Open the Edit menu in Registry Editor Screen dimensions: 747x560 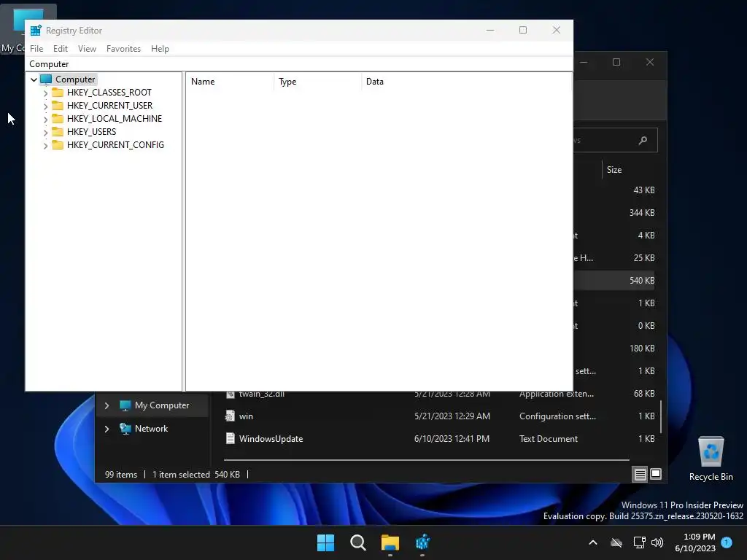[x=60, y=49]
